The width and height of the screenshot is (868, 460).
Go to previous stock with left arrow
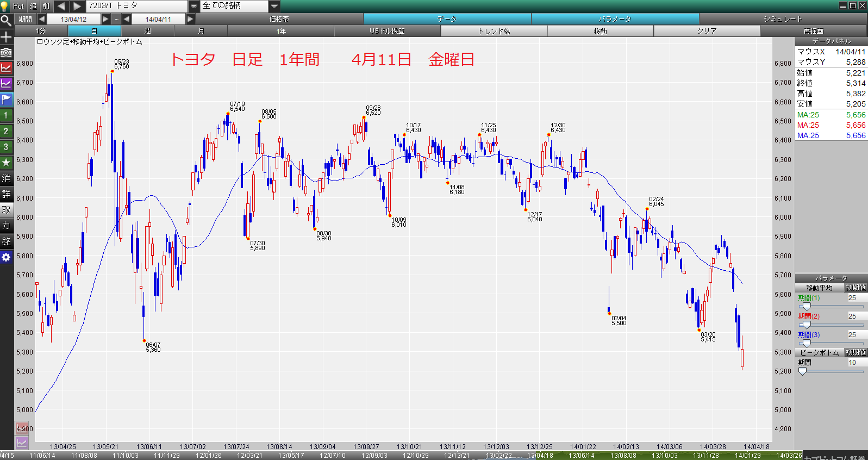(61, 6)
